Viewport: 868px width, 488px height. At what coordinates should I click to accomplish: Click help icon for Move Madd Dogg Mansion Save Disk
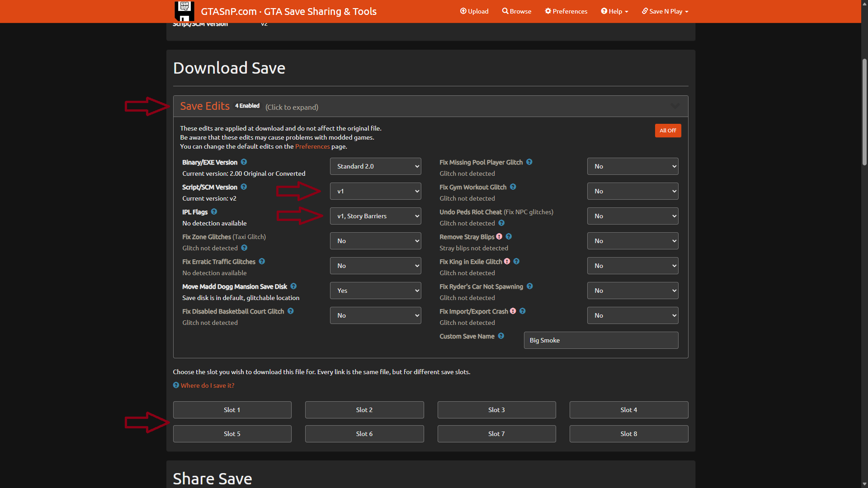[x=293, y=286]
